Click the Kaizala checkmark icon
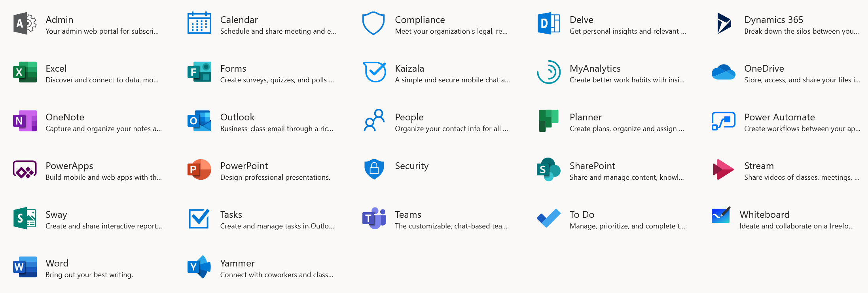 (374, 72)
